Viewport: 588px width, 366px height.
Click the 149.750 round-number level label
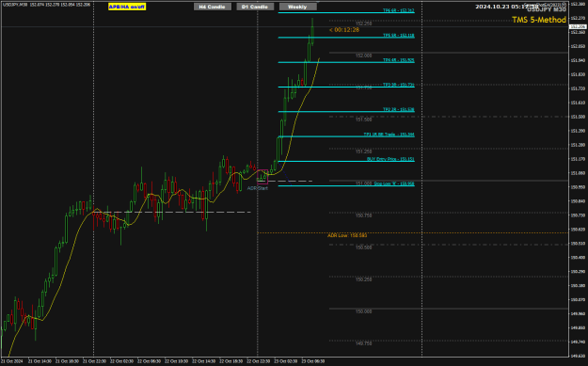[364, 343]
